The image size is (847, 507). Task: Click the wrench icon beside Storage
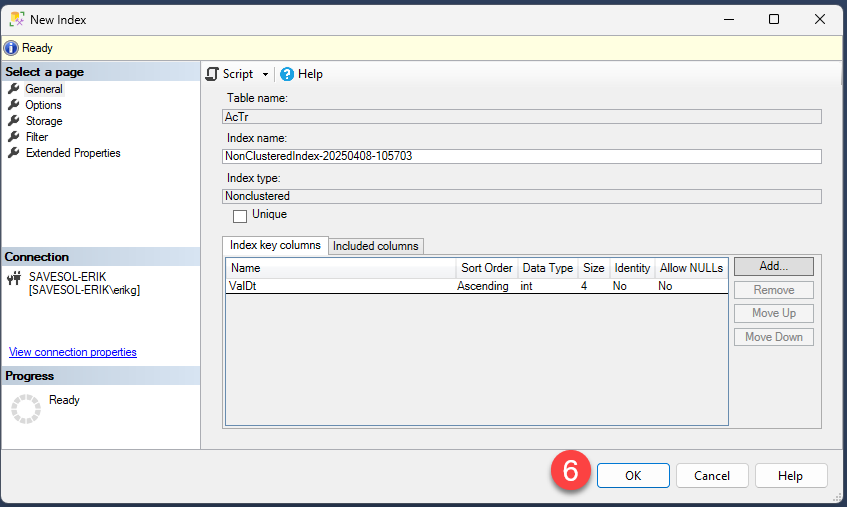pyautogui.click(x=14, y=121)
